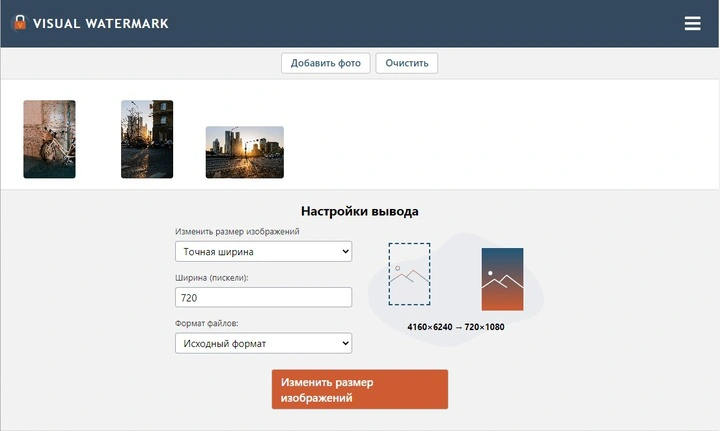The height and width of the screenshot is (431, 720).
Task: Select the portrait sunset street thumbnail
Action: click(147, 139)
